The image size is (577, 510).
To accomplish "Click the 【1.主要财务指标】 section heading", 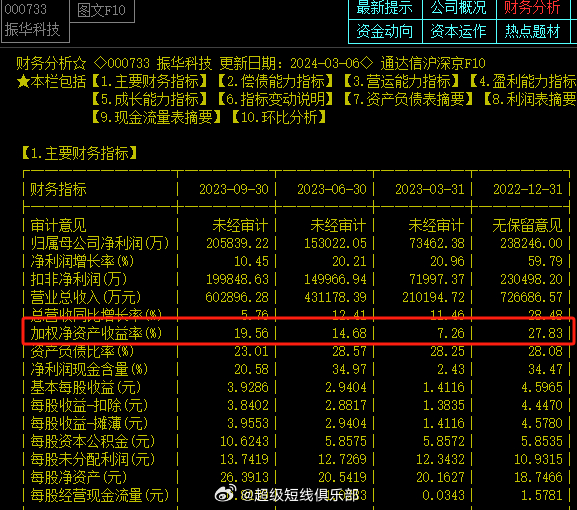I will pos(79,153).
